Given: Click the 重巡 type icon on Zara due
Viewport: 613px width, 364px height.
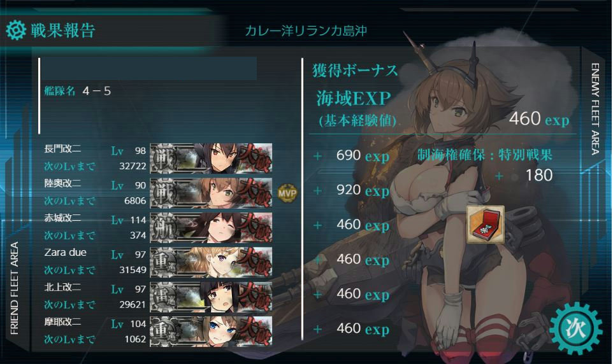Looking at the screenshot, I should 163,262.
